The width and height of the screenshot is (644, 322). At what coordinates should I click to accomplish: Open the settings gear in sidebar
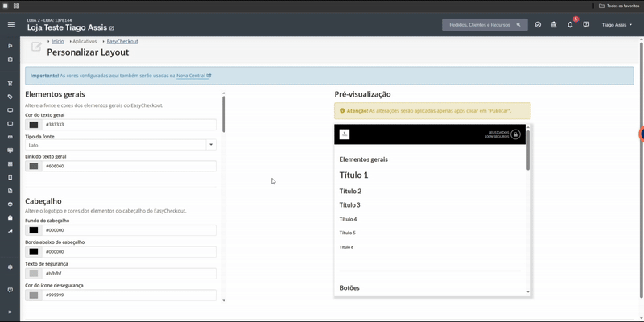point(10,267)
